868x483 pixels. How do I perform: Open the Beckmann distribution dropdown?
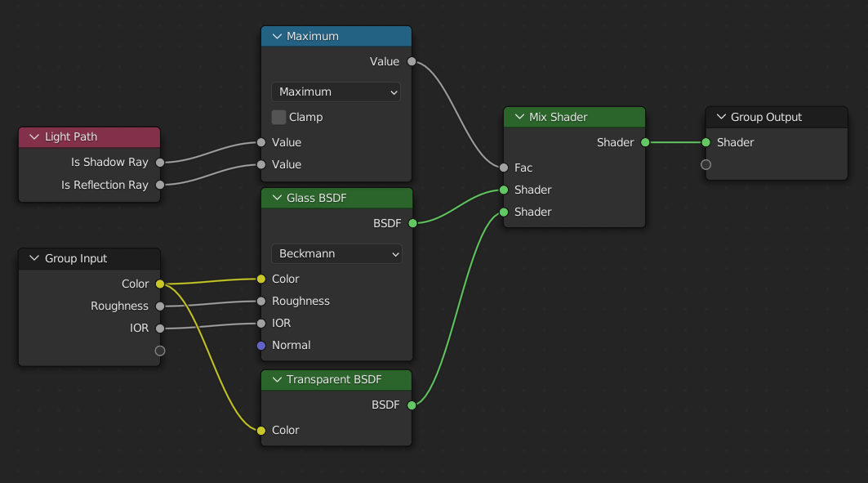(x=336, y=253)
